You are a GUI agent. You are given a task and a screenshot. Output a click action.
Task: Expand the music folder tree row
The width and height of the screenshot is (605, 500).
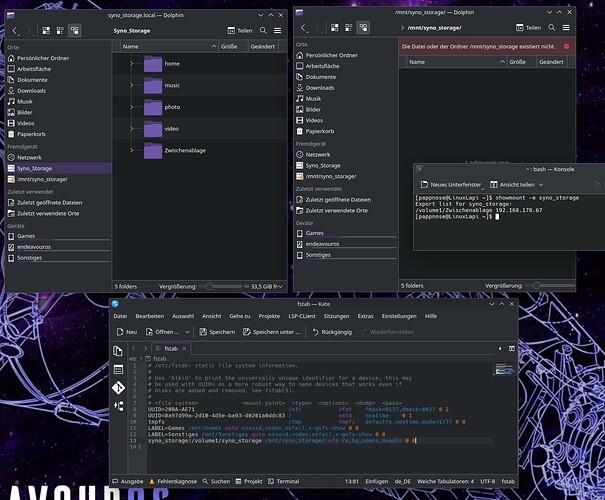132,85
